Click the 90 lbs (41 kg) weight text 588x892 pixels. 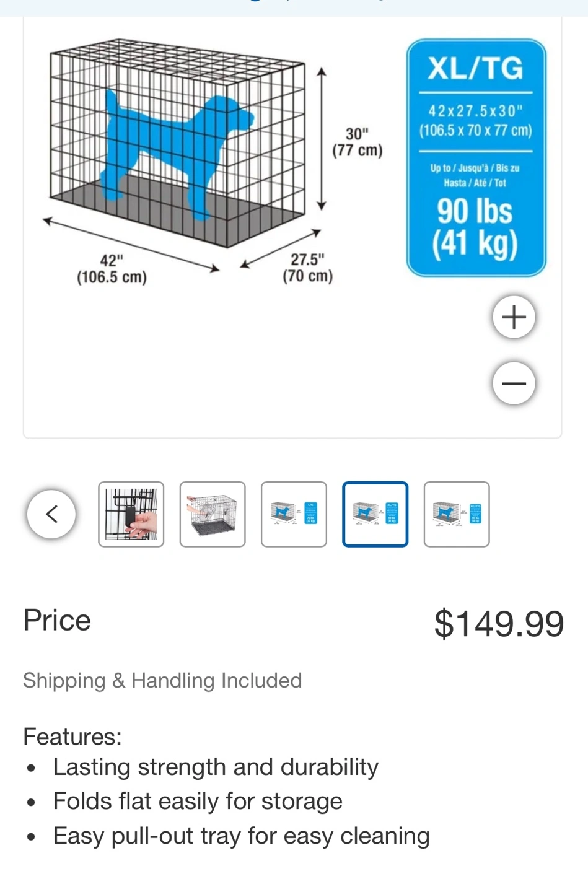pos(475,227)
